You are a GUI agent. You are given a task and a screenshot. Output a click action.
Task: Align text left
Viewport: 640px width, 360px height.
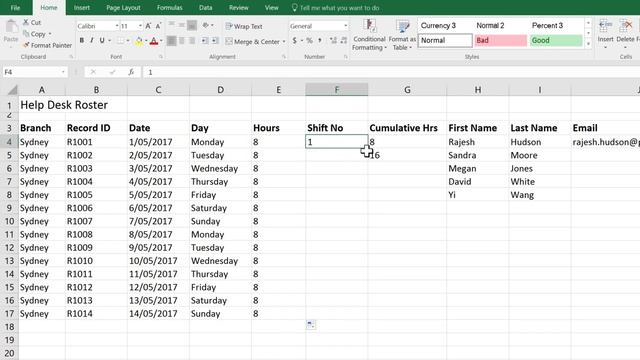(x=171, y=40)
